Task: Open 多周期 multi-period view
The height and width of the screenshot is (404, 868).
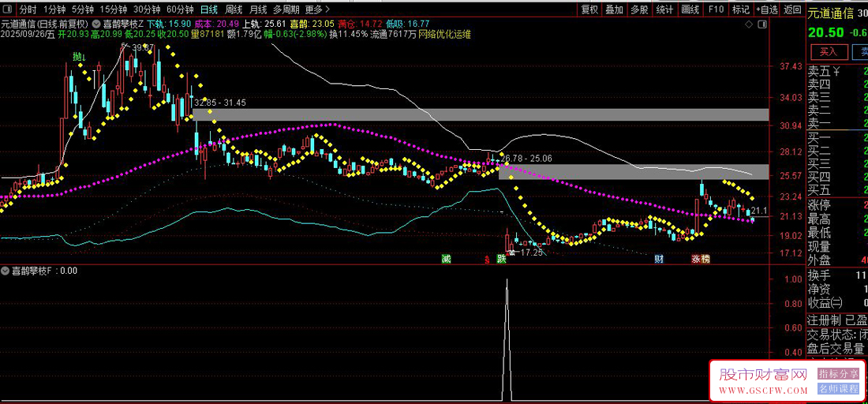Action: click(286, 9)
